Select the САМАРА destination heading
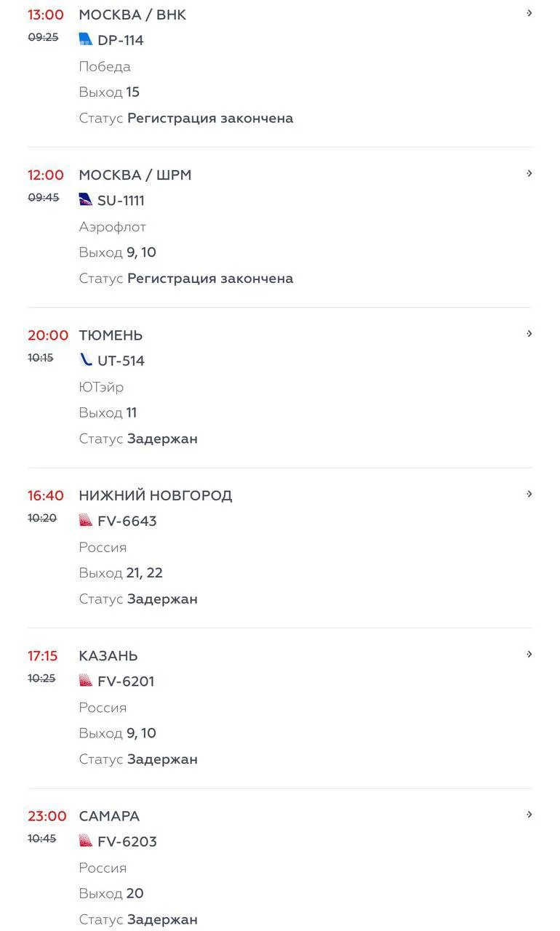Screen dimensions: 560x931 (x=109, y=816)
